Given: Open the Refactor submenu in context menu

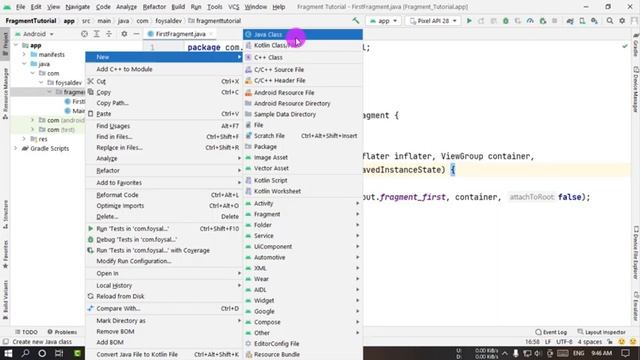Looking at the screenshot, I should click(x=164, y=171).
